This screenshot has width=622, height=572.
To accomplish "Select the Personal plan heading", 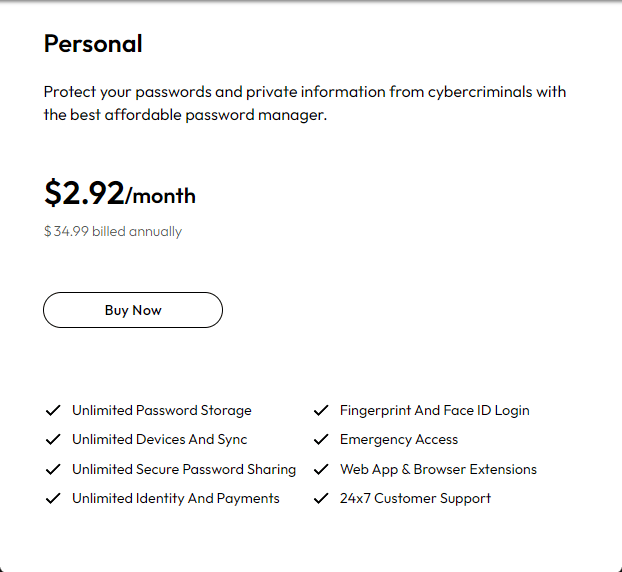I will (93, 43).
